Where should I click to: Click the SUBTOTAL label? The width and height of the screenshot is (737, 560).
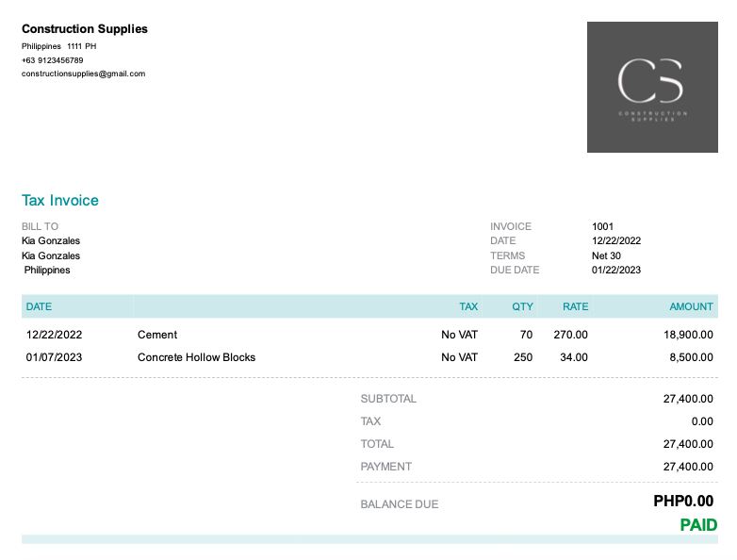388,399
